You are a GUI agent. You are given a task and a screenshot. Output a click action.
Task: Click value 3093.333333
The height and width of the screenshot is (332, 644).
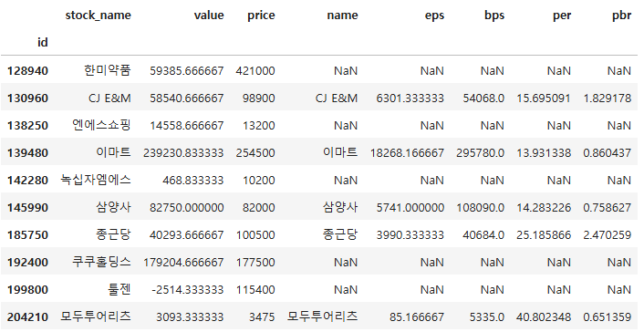point(190,317)
